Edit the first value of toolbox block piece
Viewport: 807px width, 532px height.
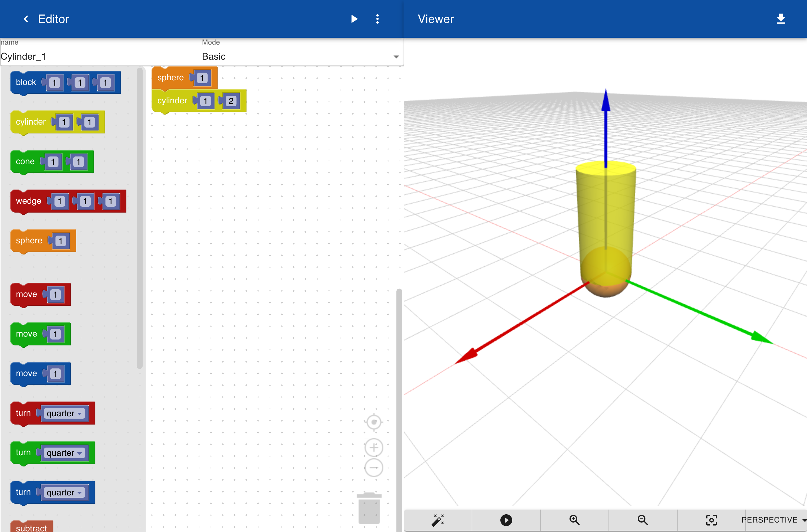coord(54,83)
